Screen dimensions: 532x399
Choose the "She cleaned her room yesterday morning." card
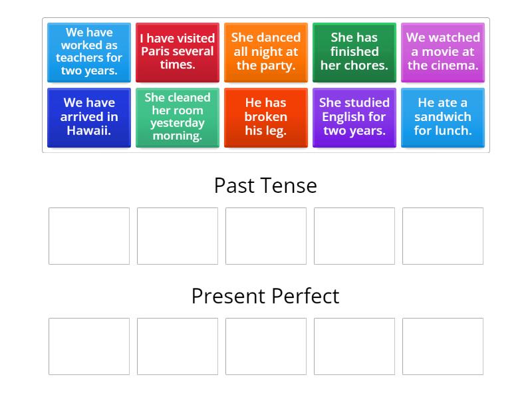tap(177, 117)
